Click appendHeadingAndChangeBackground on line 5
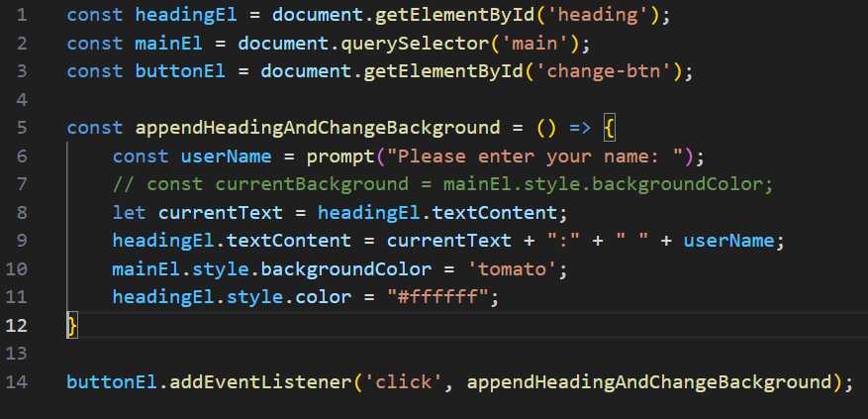 point(318,128)
